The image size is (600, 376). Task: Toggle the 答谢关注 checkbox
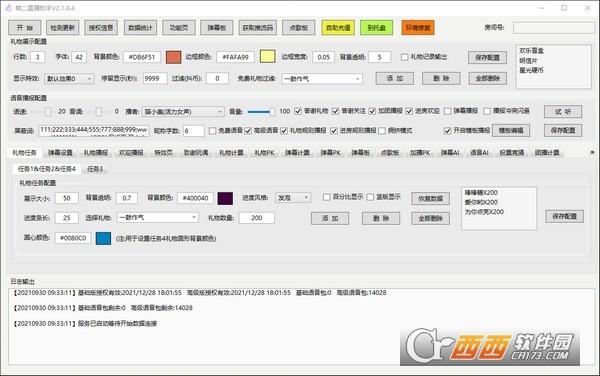click(336, 111)
